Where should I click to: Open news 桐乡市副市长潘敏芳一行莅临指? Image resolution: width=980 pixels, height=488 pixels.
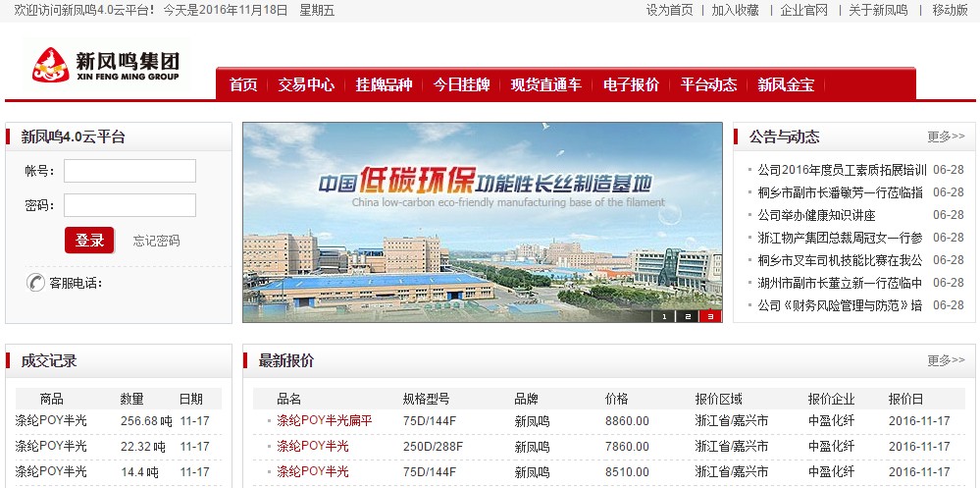tap(840, 192)
